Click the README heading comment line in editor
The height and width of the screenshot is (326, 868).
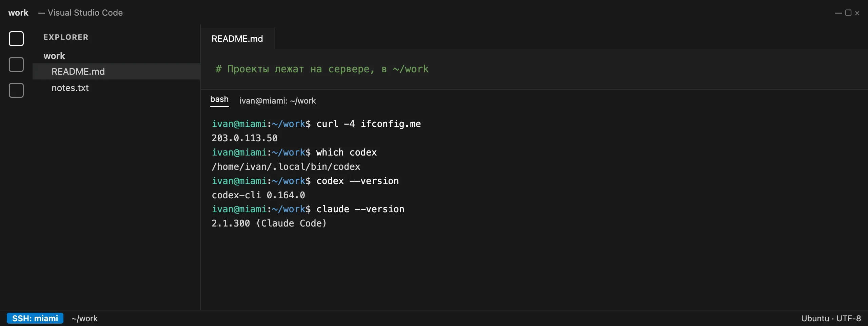tap(322, 69)
